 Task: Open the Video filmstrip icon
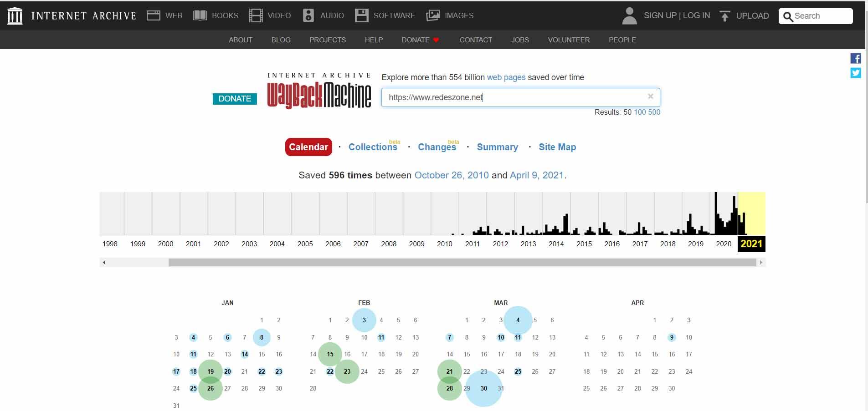(256, 15)
